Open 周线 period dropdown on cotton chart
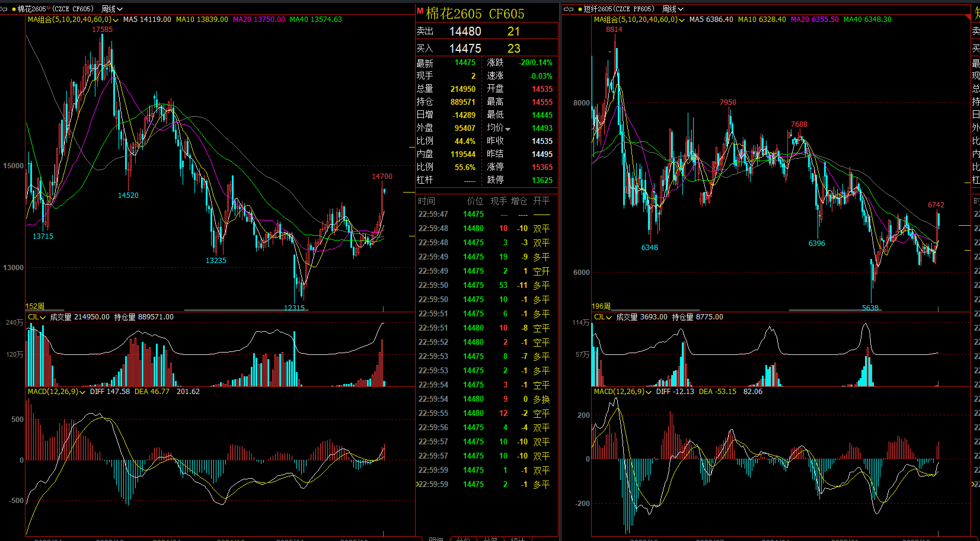The height and width of the screenshot is (541, 980). [111, 9]
